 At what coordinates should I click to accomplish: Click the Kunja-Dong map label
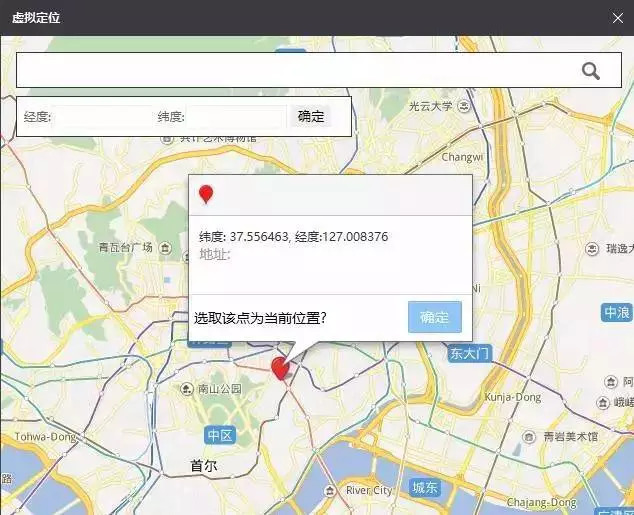(x=513, y=397)
